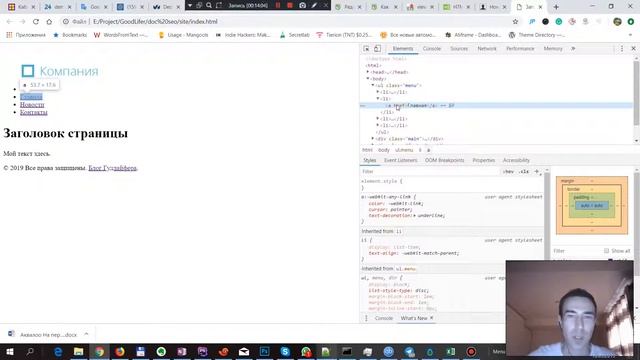This screenshot has width=640, height=360.
Task: Select the Styles sub-tab
Action: pos(369,160)
